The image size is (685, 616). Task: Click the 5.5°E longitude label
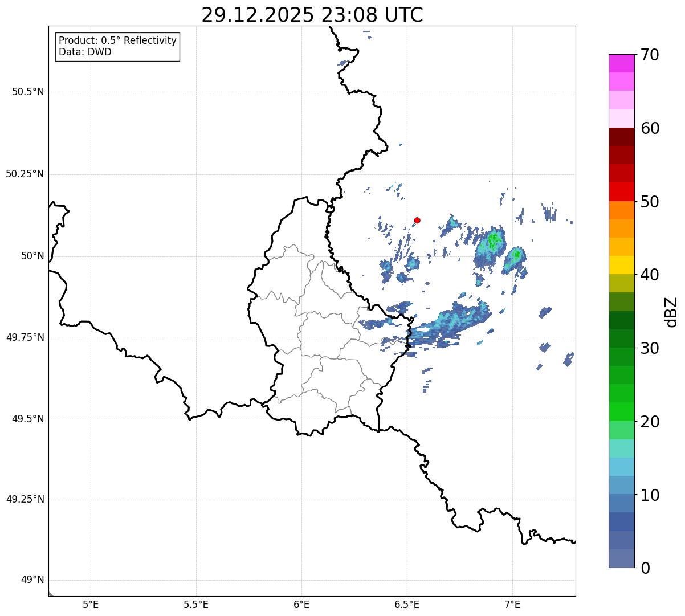click(196, 604)
